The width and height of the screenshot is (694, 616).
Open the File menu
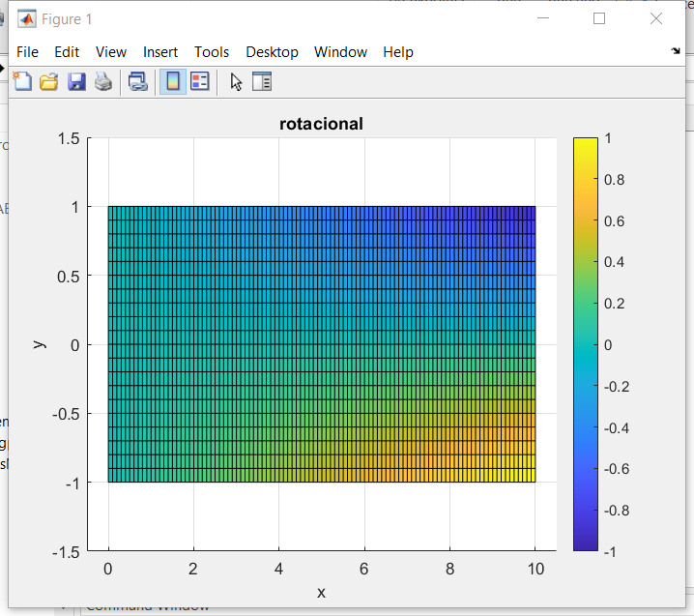pos(27,52)
